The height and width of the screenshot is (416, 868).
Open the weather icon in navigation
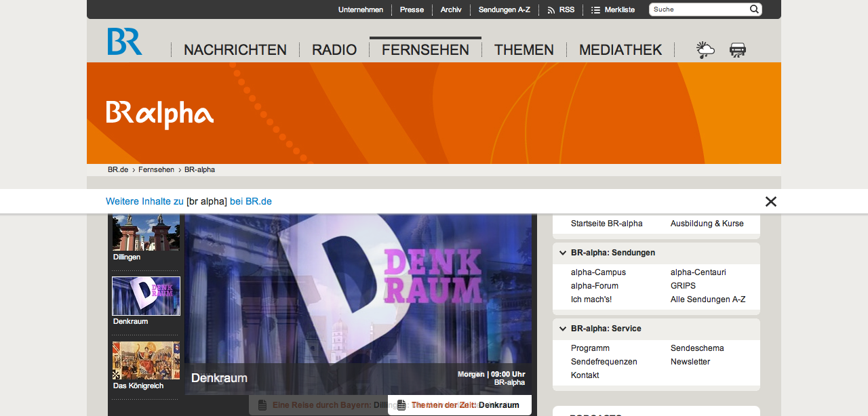coord(705,49)
